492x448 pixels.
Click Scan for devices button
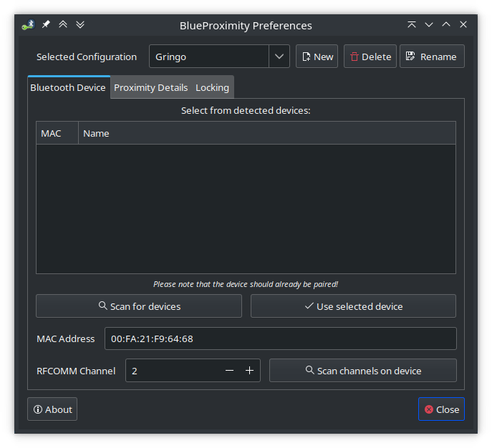tap(139, 306)
